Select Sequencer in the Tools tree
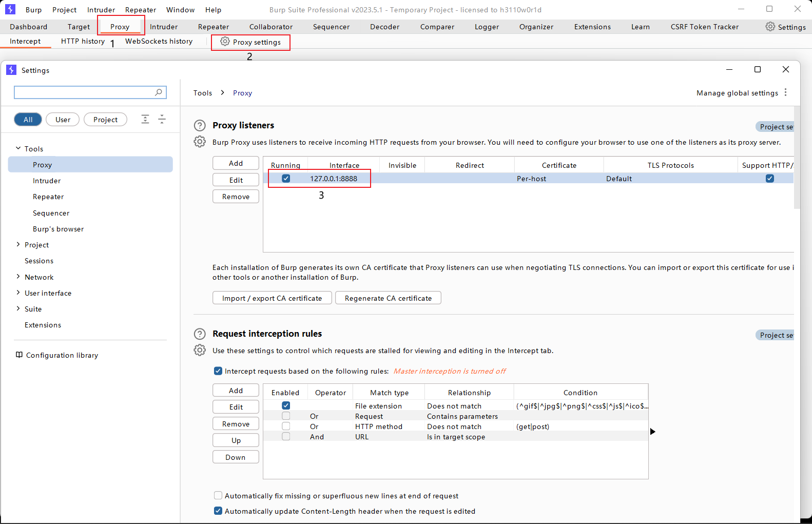 coord(51,213)
